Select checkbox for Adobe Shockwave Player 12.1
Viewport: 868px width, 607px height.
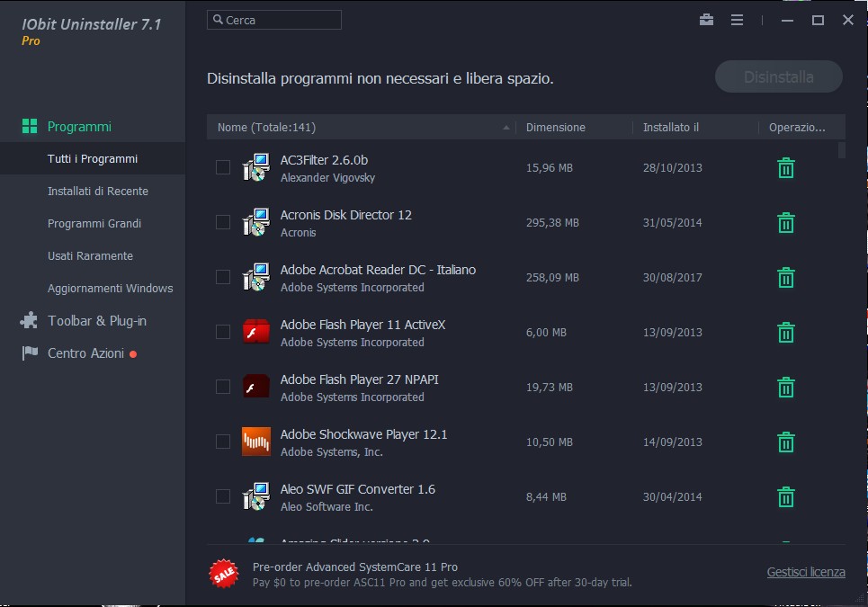tap(223, 441)
